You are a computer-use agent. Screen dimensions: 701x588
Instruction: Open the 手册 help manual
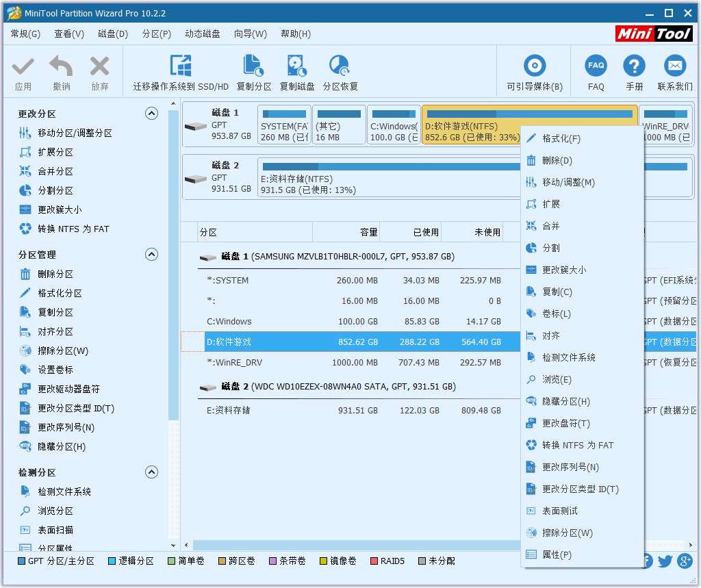click(x=634, y=66)
